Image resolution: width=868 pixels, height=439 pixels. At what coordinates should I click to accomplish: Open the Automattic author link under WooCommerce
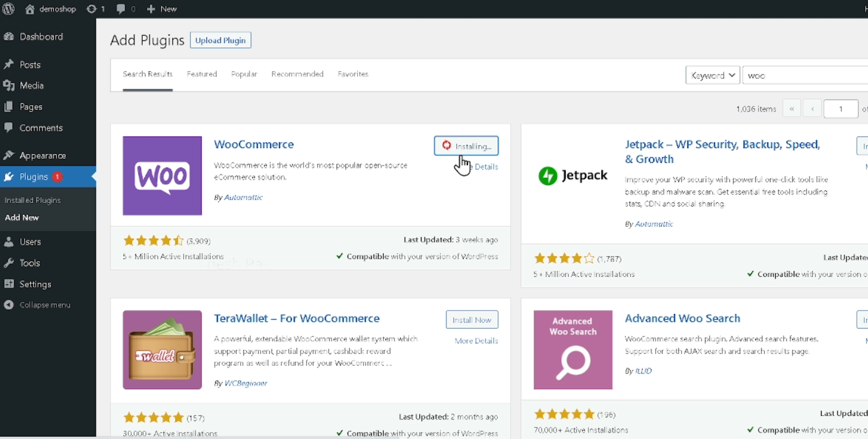pos(243,197)
